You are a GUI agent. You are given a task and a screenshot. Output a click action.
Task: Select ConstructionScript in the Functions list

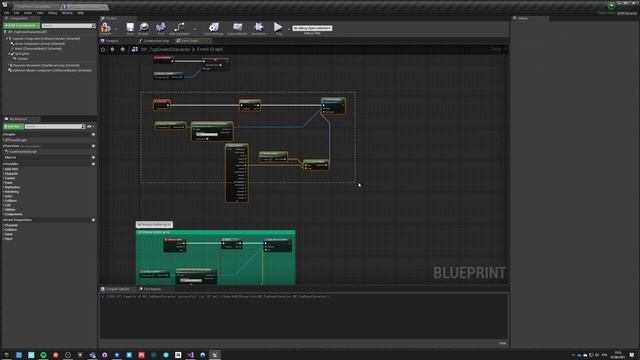click(23, 151)
